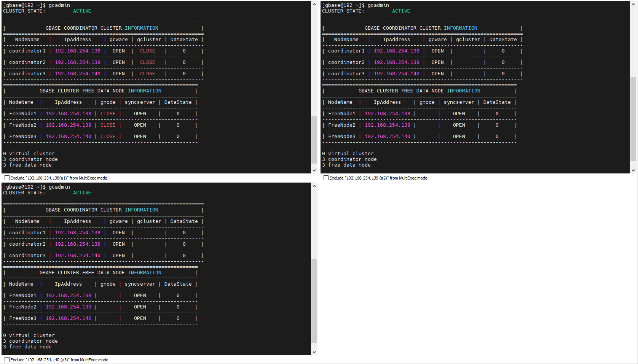This screenshot has width=638, height=364.
Task: Click CLOSE gnode value for FreeNode2 in a1
Action: pyautogui.click(x=108, y=125)
